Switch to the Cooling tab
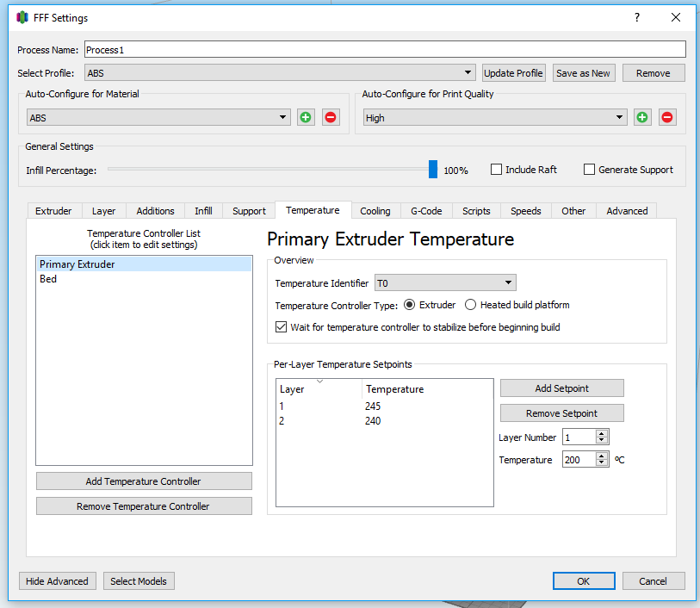The image size is (700, 608). [375, 211]
